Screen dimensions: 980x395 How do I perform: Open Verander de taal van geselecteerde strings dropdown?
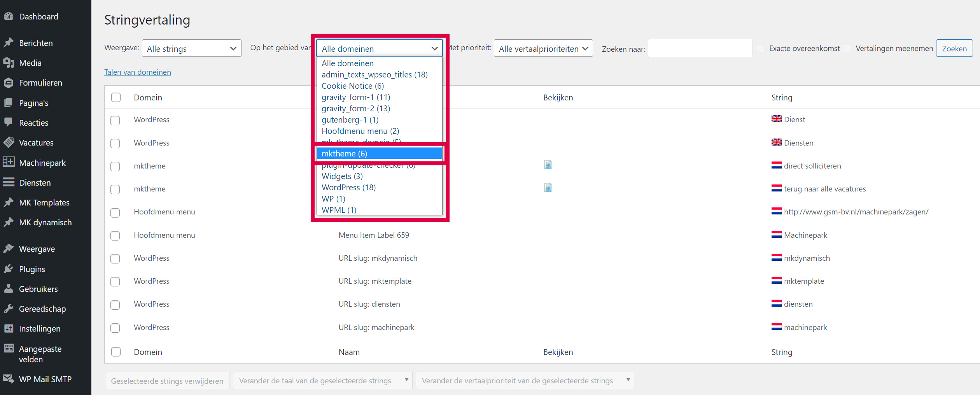point(324,381)
